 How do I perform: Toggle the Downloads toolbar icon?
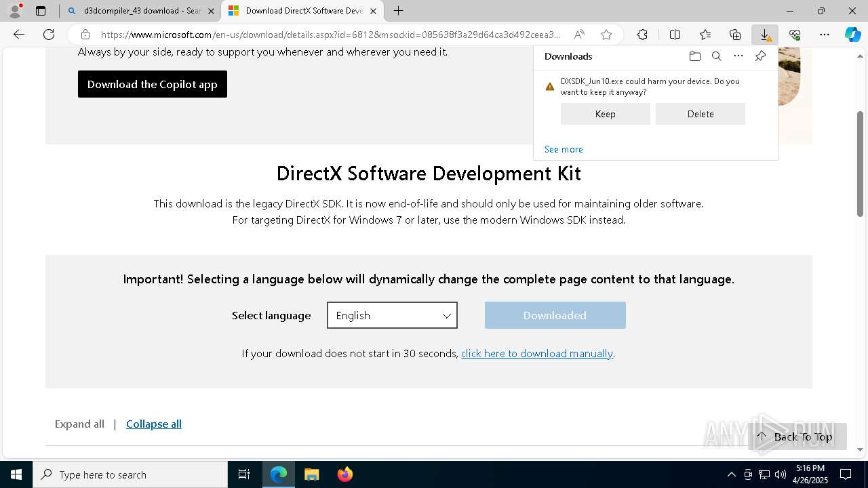[x=765, y=35]
